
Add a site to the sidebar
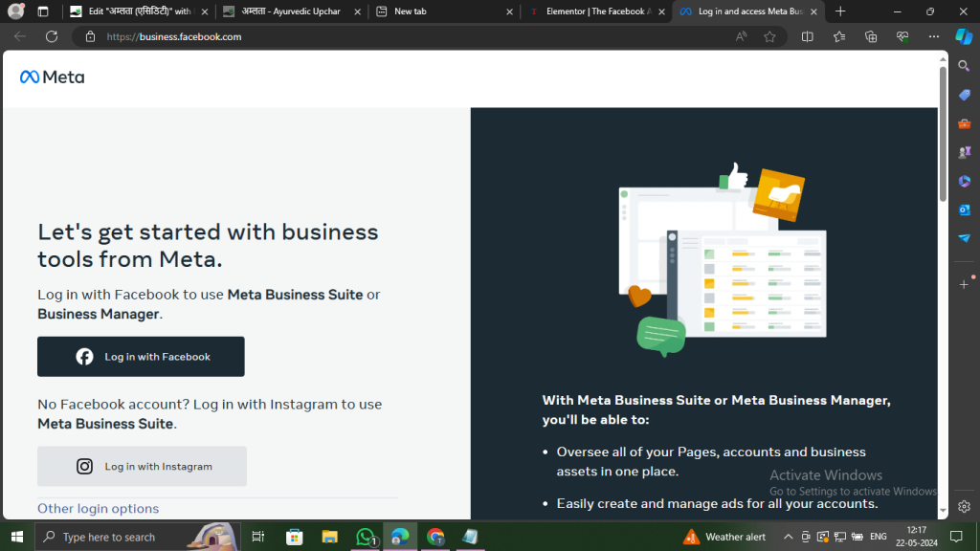965,285
